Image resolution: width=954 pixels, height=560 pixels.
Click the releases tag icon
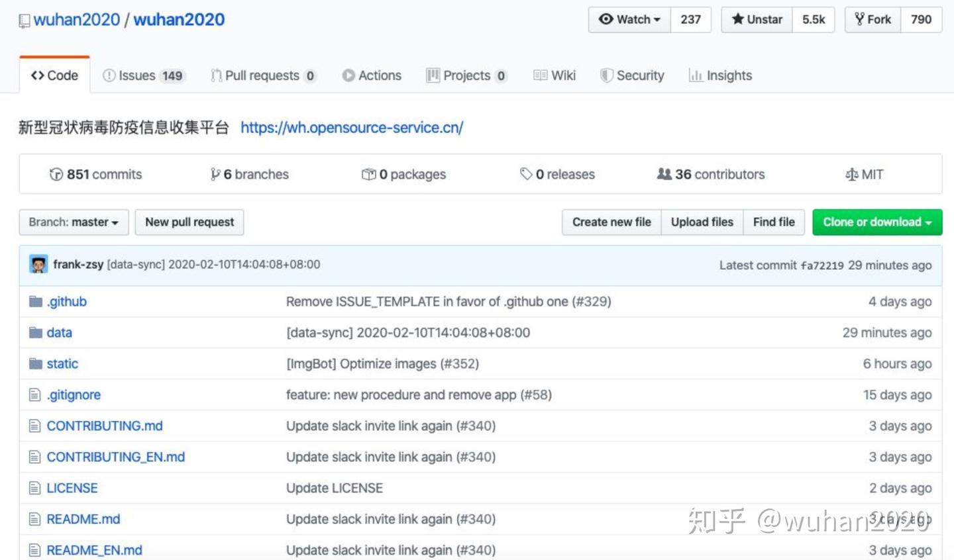tap(527, 174)
